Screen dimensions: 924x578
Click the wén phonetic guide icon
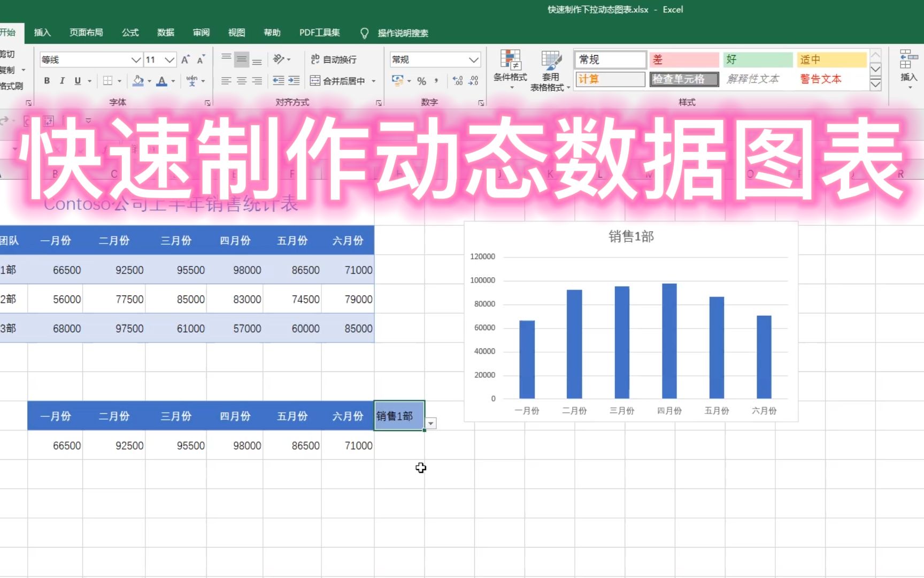click(x=192, y=81)
